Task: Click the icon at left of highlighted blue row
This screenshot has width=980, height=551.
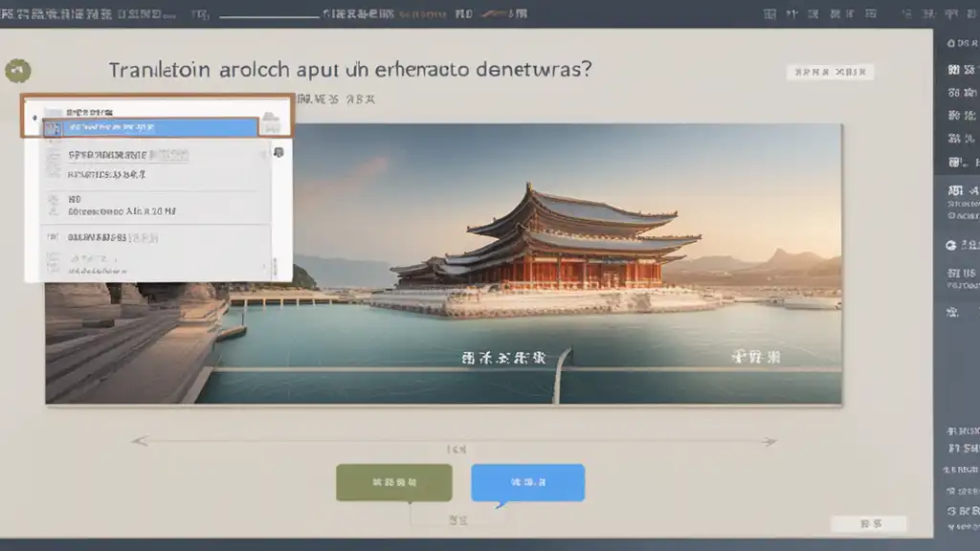Action: 53,127
